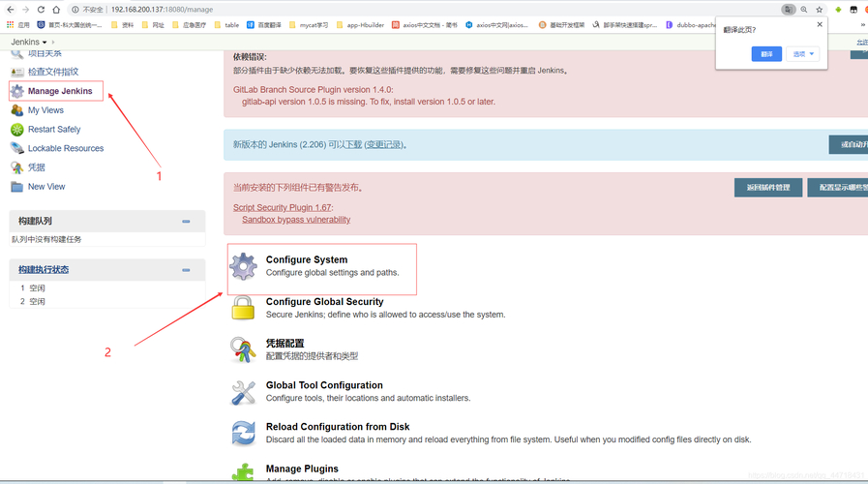The image size is (868, 484).
Task: Open the 'dubbo-apache' bookmark
Action: [x=690, y=25]
